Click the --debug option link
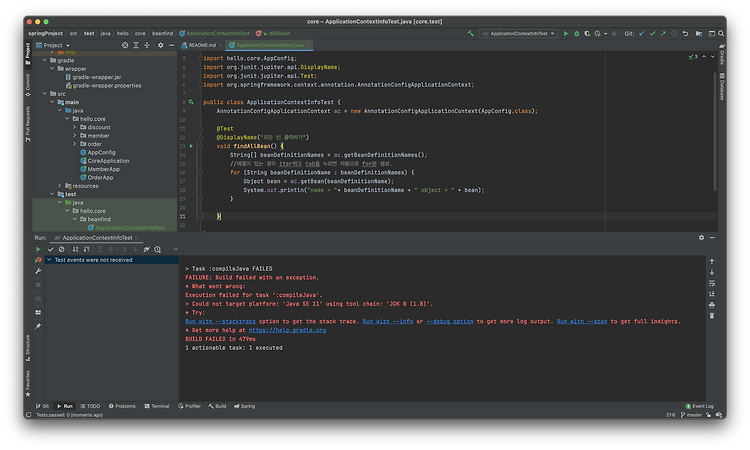Screen dimensions: 750x450 [x=450, y=321]
